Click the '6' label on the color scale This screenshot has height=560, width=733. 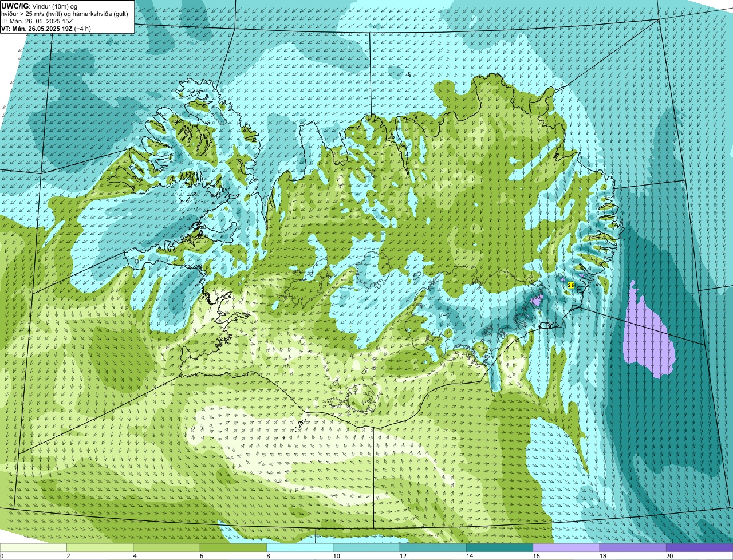coord(202,556)
